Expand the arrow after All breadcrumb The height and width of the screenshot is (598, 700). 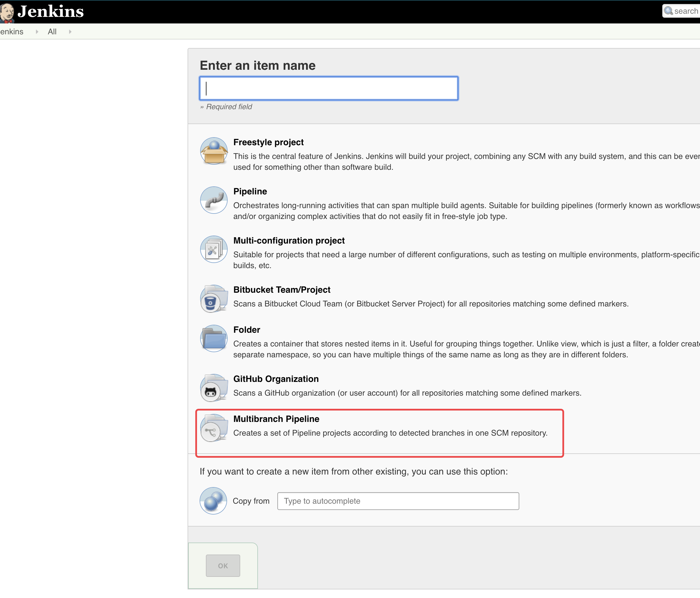[70, 32]
